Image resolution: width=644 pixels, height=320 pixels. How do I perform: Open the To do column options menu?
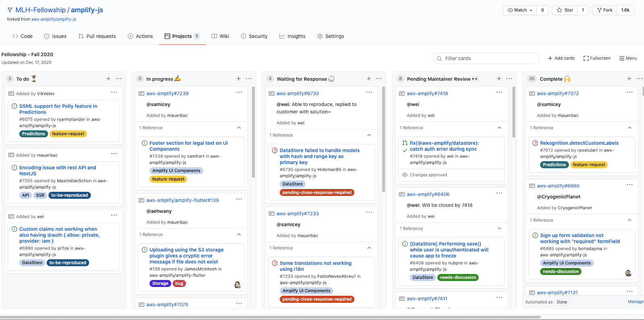pyautogui.click(x=119, y=79)
